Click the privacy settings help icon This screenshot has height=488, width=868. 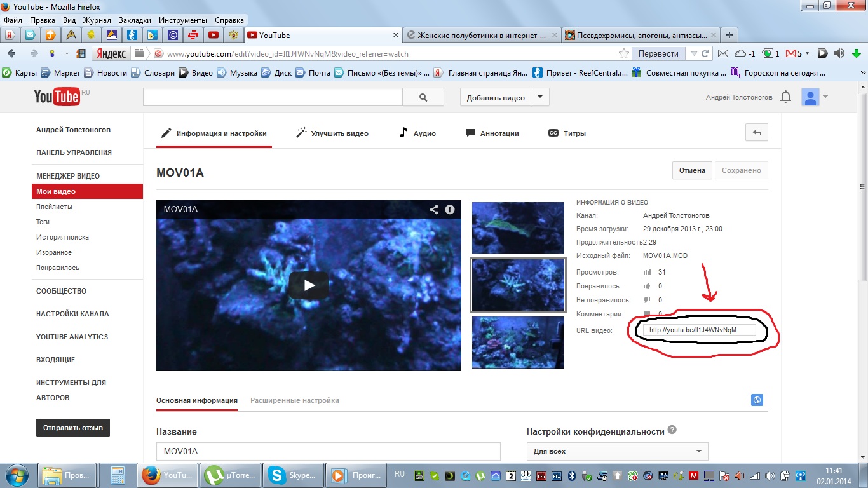pyautogui.click(x=672, y=430)
